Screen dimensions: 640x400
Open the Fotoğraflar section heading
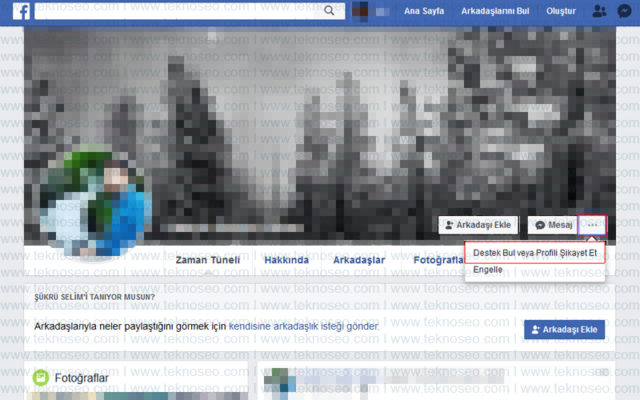82,378
